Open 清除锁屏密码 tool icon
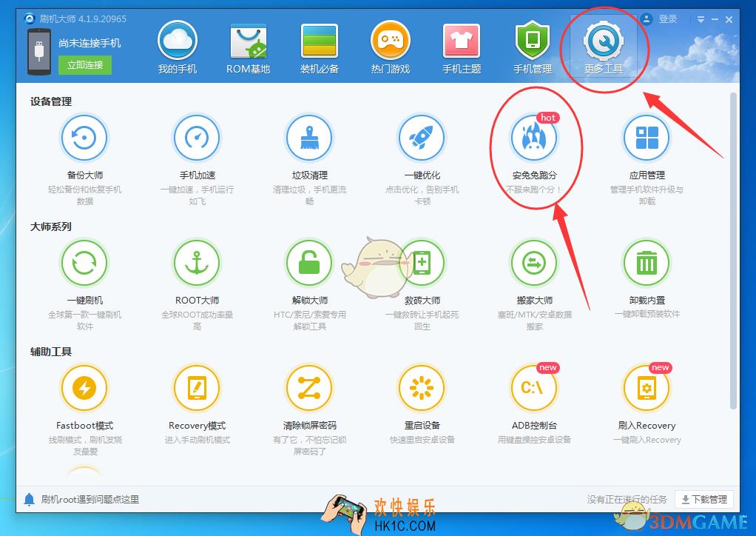Image resolution: width=756 pixels, height=536 pixels. [x=309, y=388]
